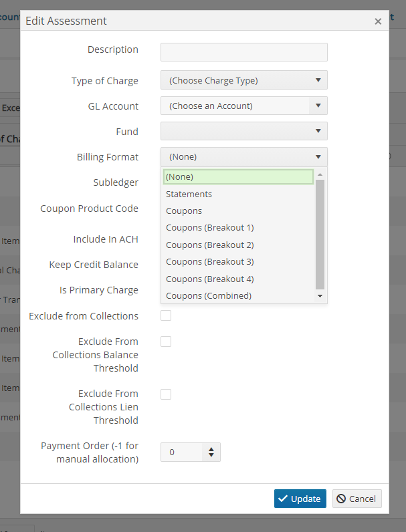Choose Statements from the list
The width and height of the screenshot is (406, 532).
click(x=238, y=194)
